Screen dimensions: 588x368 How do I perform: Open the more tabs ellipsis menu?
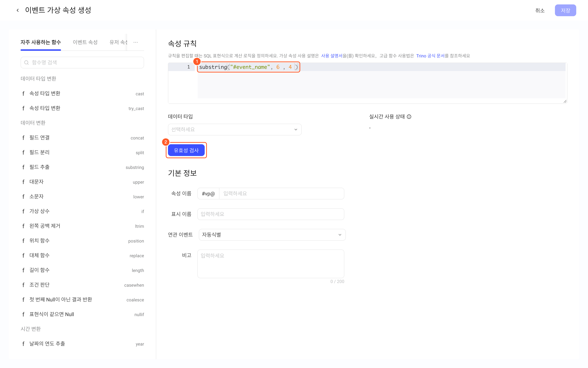tap(136, 42)
